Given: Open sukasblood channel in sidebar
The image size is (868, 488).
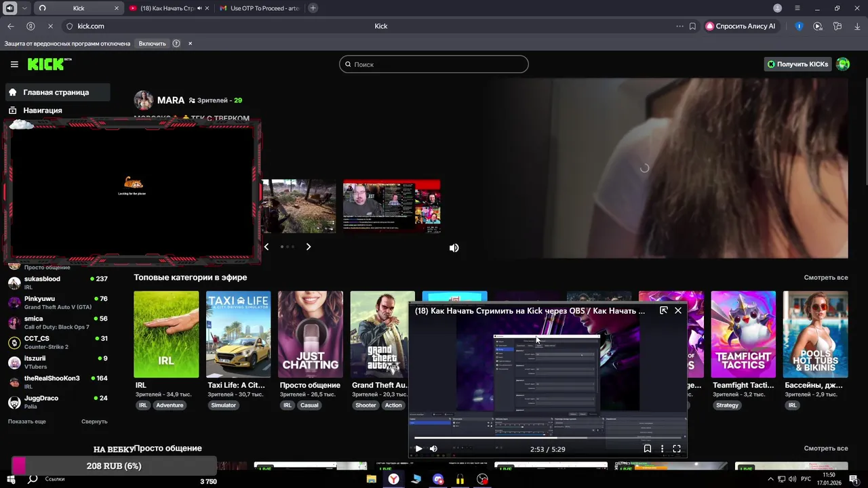Looking at the screenshot, I should (x=58, y=283).
